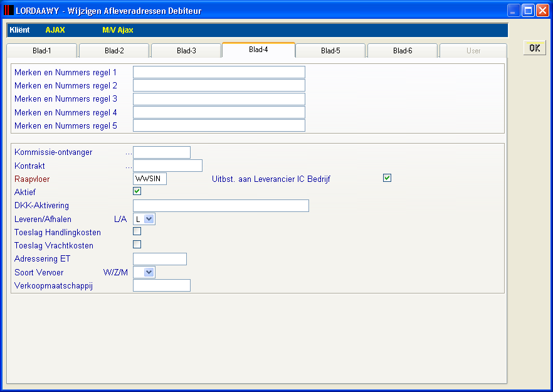553x392 pixels.
Task: Minimize the LORDAAWY window
Action: pos(513,11)
